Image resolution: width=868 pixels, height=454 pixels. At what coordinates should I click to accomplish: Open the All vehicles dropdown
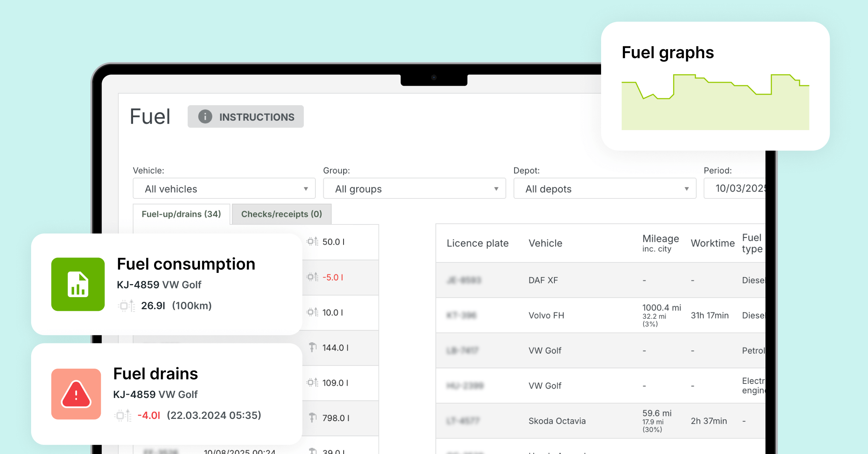click(x=224, y=189)
